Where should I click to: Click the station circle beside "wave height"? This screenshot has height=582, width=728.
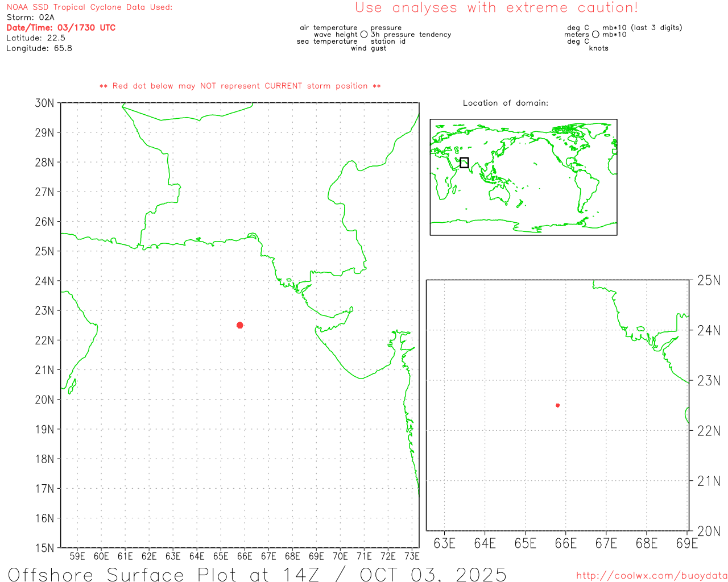[x=364, y=35]
